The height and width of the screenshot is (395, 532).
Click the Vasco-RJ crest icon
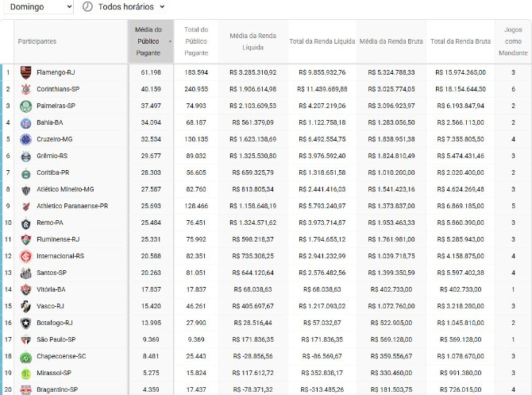click(x=25, y=306)
